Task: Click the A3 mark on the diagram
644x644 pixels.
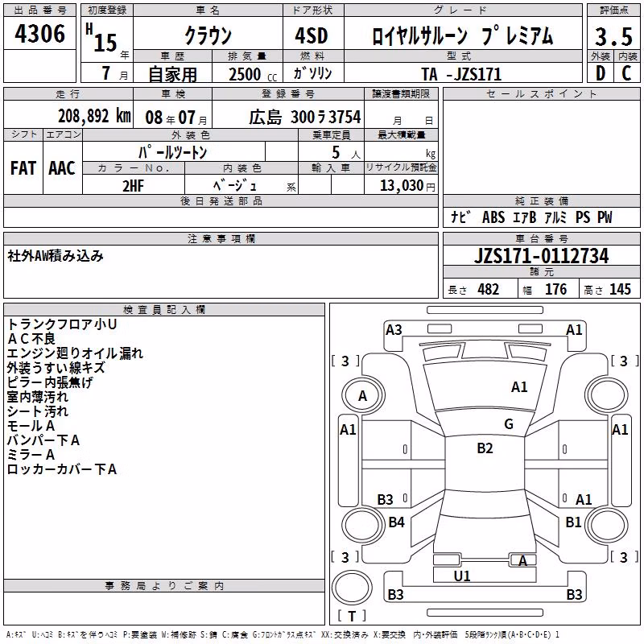Action: 394,330
